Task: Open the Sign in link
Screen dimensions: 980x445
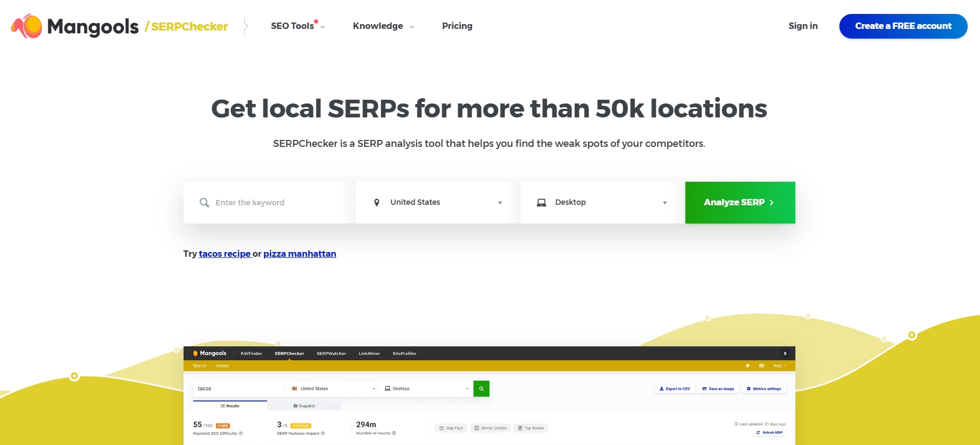Action: pyautogui.click(x=803, y=26)
